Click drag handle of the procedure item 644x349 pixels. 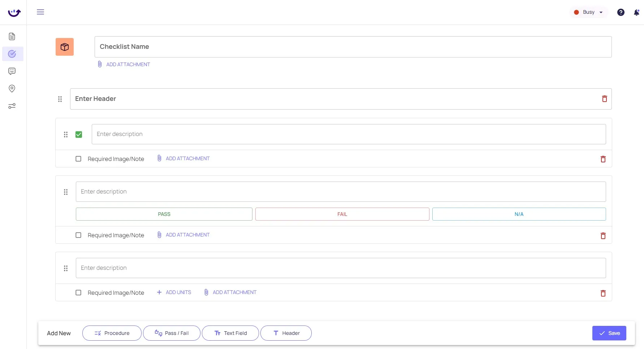66,135
